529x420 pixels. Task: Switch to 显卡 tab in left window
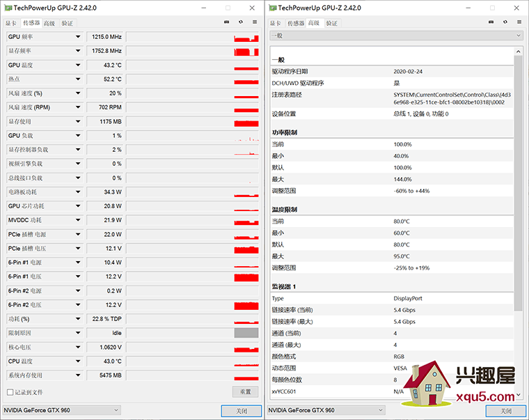(11, 23)
